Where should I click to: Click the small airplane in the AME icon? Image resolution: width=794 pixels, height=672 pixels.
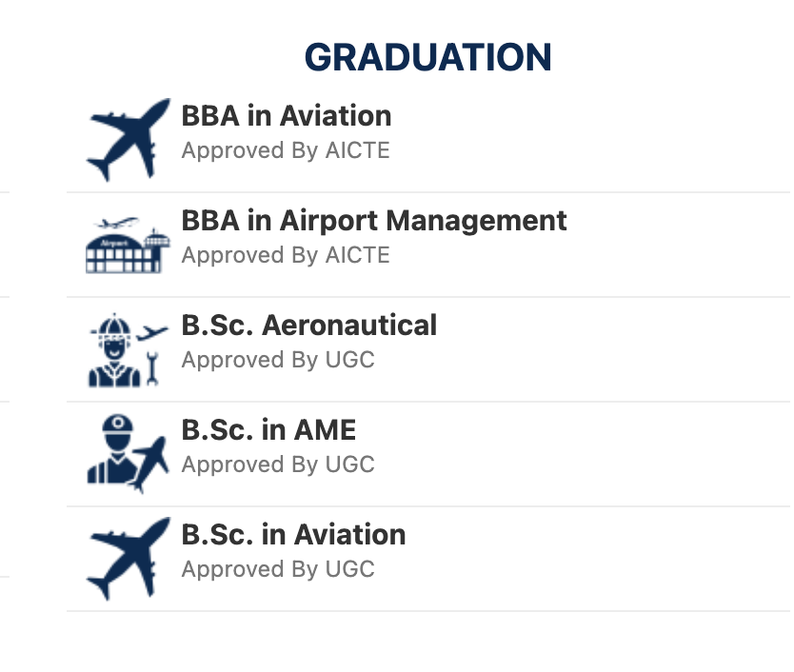149,464
